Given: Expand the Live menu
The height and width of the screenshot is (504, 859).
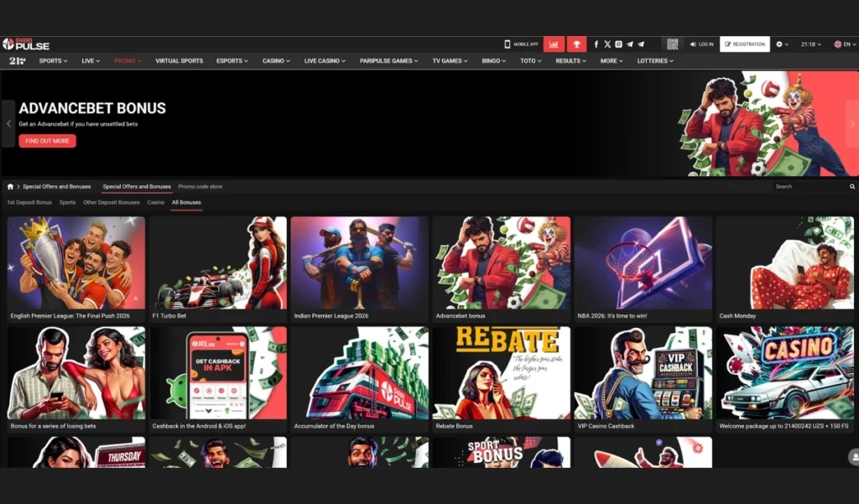Looking at the screenshot, I should pyautogui.click(x=91, y=61).
